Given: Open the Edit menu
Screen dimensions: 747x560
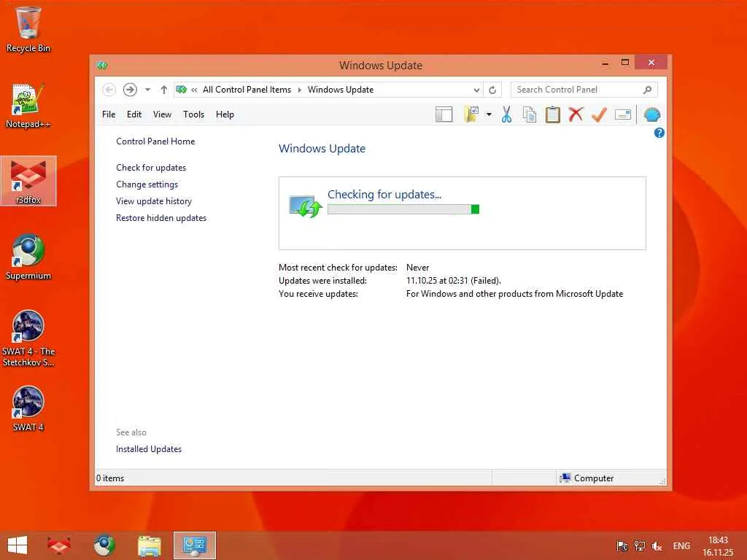Looking at the screenshot, I should tap(134, 114).
